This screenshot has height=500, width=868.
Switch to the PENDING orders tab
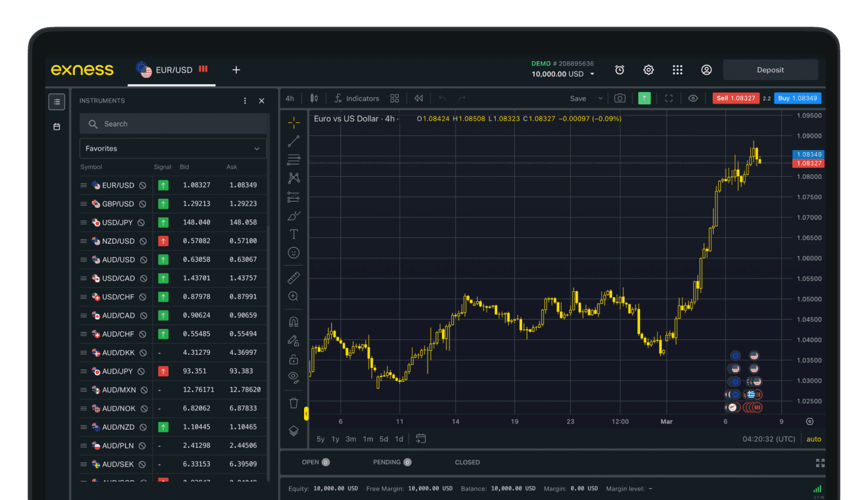386,462
